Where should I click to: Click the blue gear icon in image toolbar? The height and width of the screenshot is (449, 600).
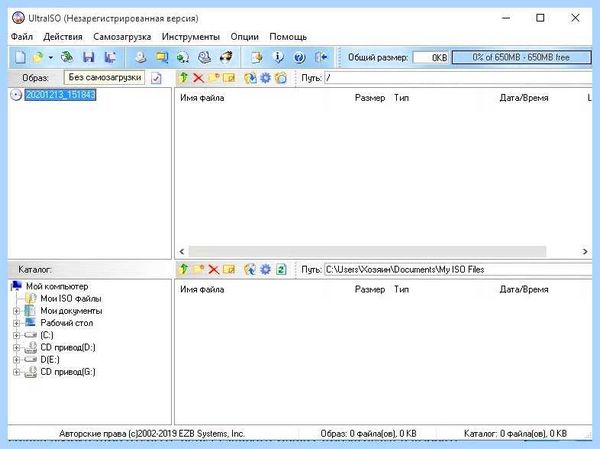coord(265,78)
